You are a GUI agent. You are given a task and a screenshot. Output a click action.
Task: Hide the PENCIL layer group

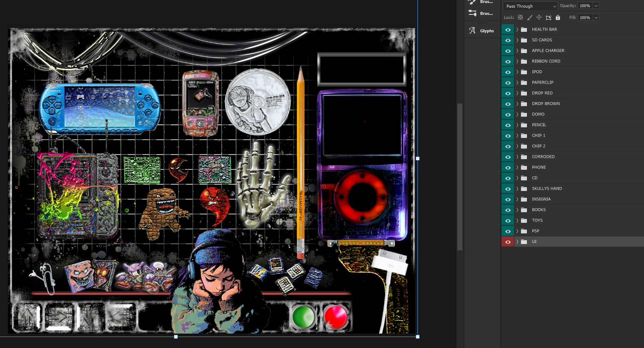[508, 125]
